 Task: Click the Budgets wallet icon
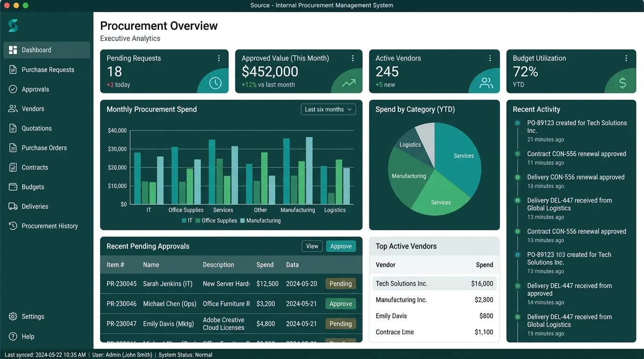click(x=13, y=187)
